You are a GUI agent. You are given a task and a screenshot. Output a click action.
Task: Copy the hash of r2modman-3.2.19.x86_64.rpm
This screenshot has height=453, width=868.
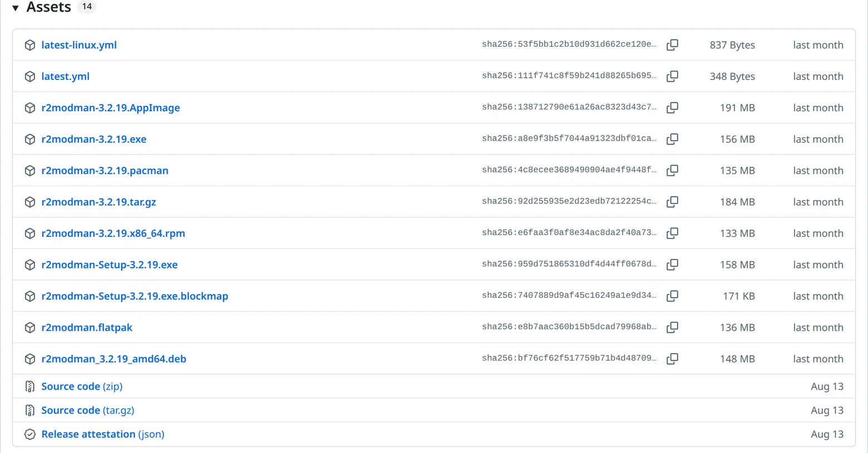pos(672,233)
